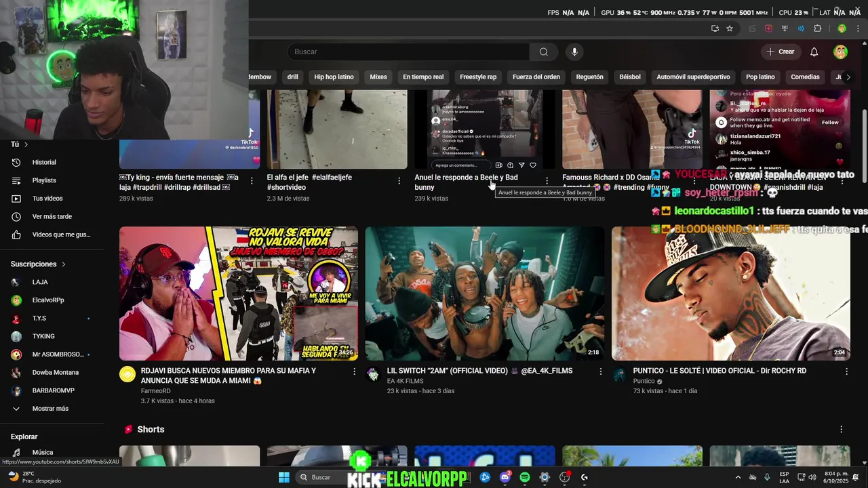Open the YouTube account avatar menu
The image size is (868, 488).
840,52
